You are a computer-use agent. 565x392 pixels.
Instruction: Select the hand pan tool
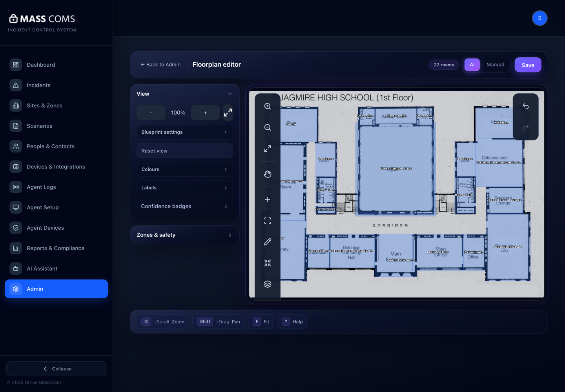[268, 174]
